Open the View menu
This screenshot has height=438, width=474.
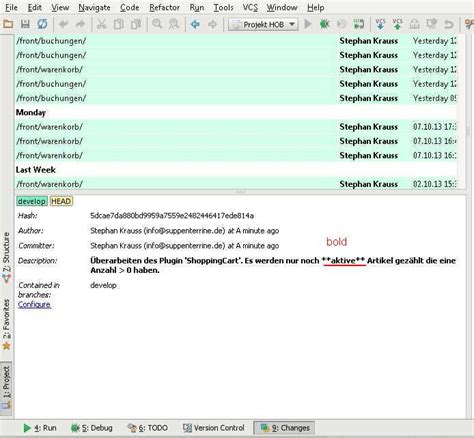pos(60,7)
